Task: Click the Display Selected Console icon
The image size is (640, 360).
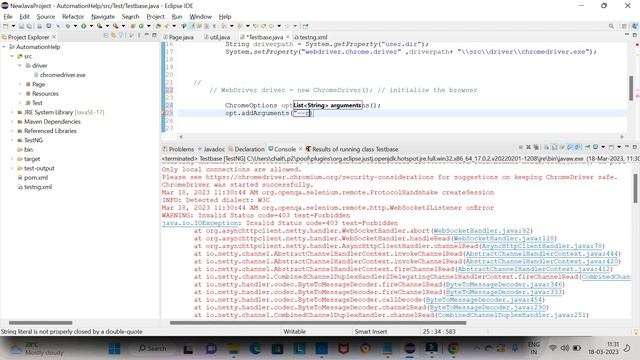Action: tap(596, 147)
